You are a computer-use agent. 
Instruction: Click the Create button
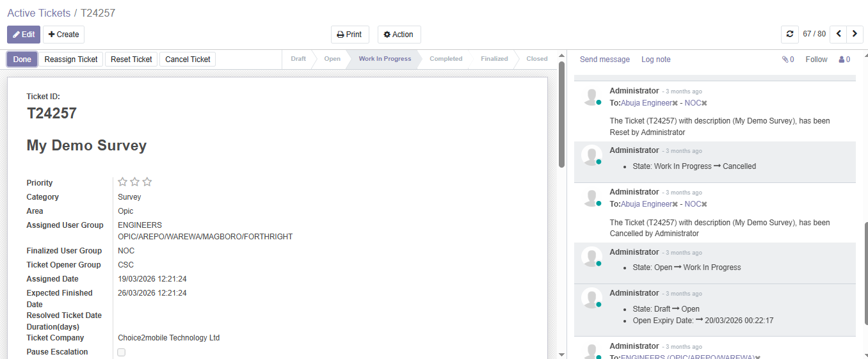pyautogui.click(x=63, y=35)
